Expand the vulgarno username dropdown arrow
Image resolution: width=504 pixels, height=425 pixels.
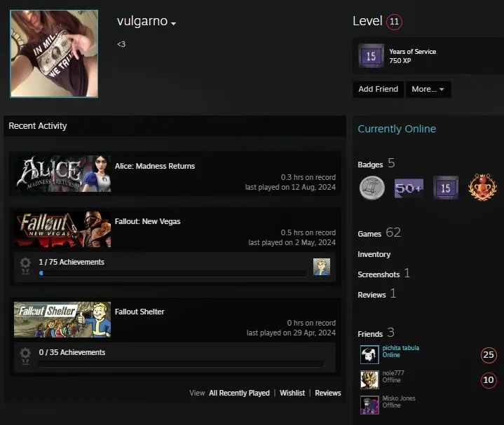pos(174,23)
